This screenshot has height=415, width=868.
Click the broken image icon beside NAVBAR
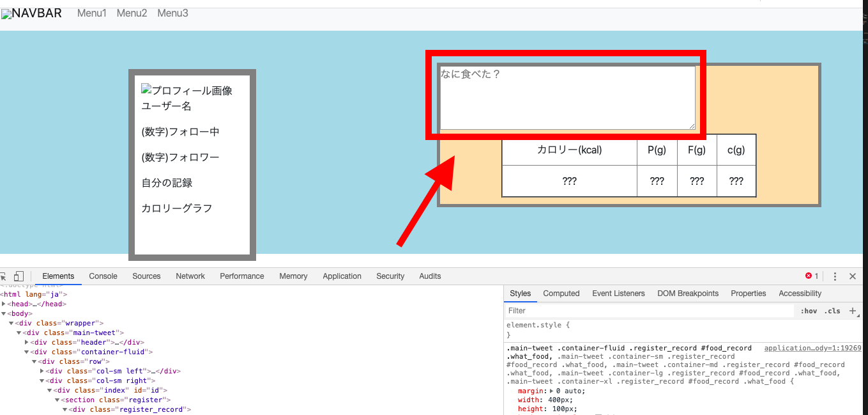pos(7,12)
